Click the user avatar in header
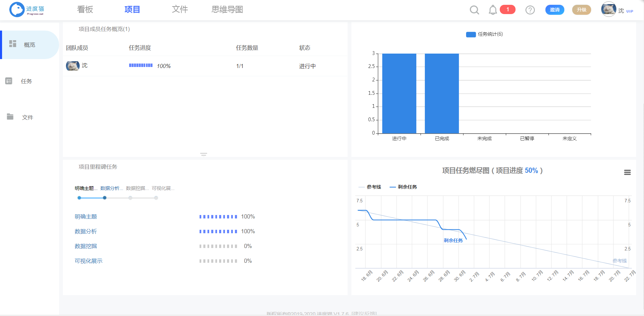This screenshot has height=316, width=644. click(608, 9)
